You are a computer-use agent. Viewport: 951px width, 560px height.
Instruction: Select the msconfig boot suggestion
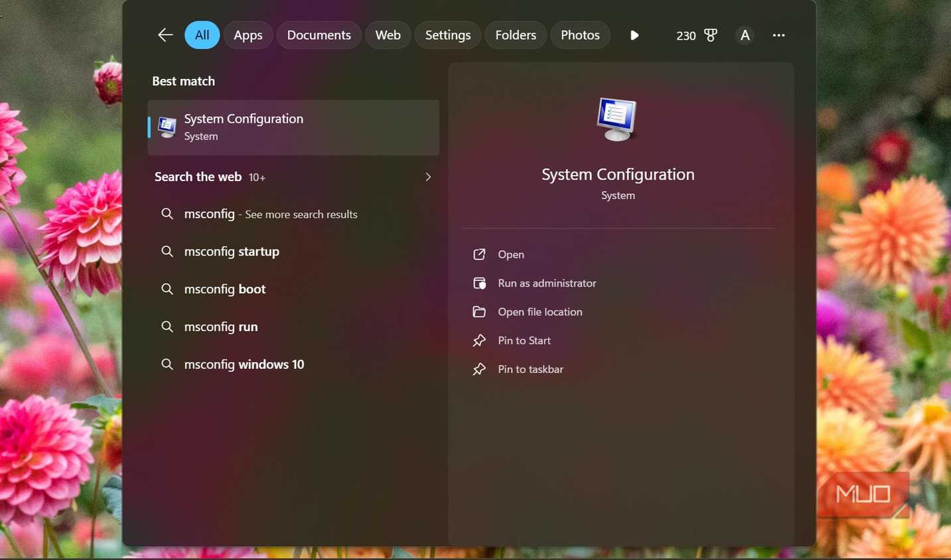tap(293, 289)
